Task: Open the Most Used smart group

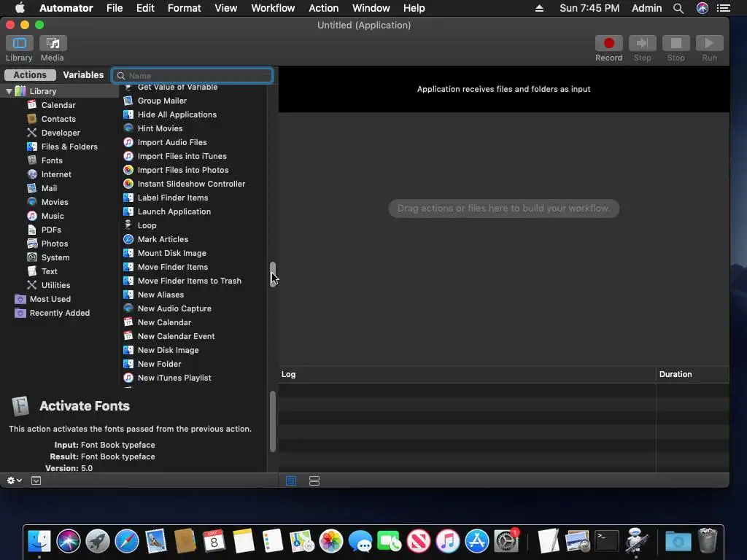Action: [x=50, y=298]
